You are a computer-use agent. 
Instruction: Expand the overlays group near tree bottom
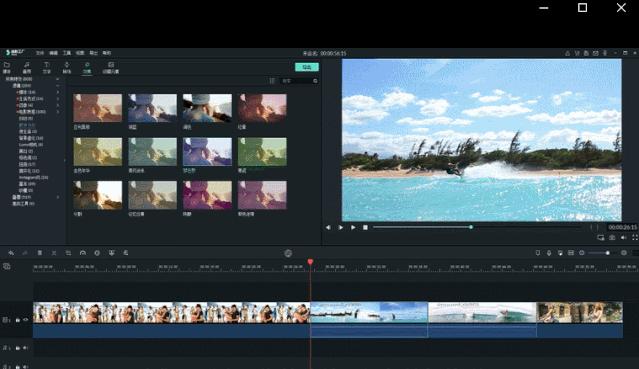tap(57, 197)
